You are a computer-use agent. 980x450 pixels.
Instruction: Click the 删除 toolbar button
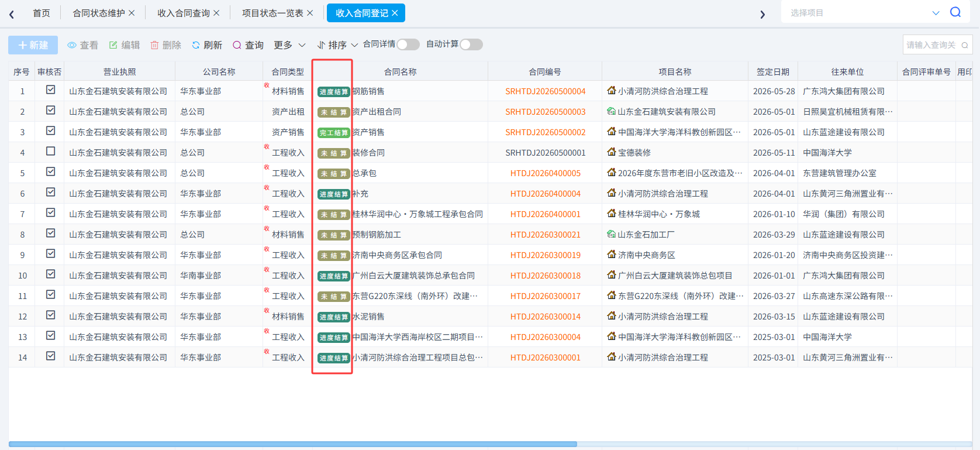(x=166, y=45)
